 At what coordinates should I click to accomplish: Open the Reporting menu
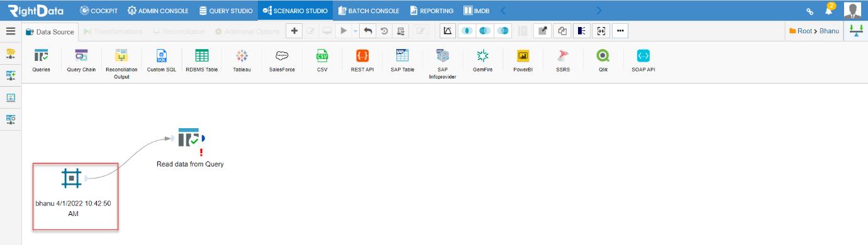431,11
